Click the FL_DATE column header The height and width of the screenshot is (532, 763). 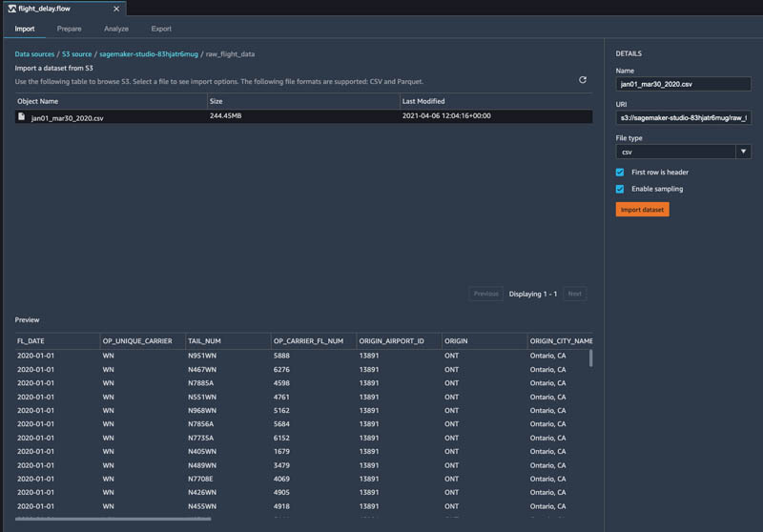[31, 341]
